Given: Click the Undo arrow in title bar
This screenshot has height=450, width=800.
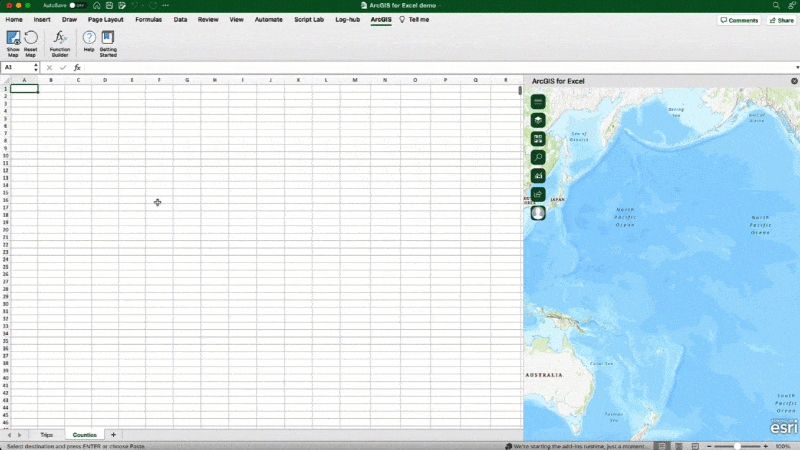Looking at the screenshot, I should click(135, 5).
